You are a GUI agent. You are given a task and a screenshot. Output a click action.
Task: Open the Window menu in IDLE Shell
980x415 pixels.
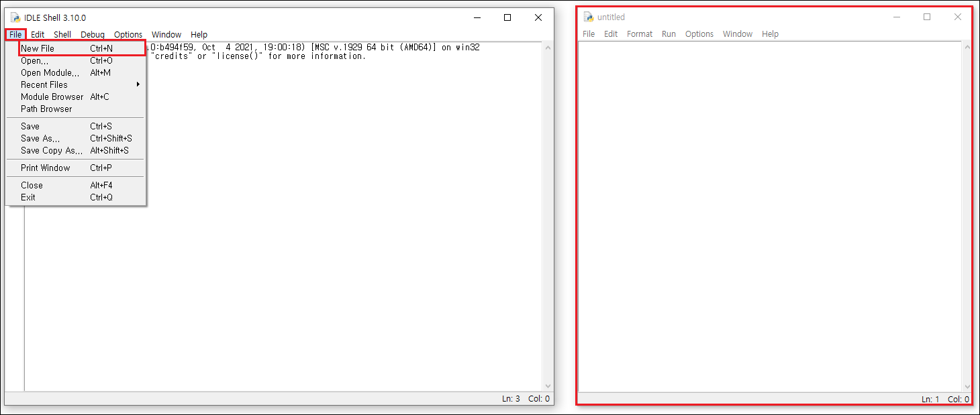coord(166,34)
